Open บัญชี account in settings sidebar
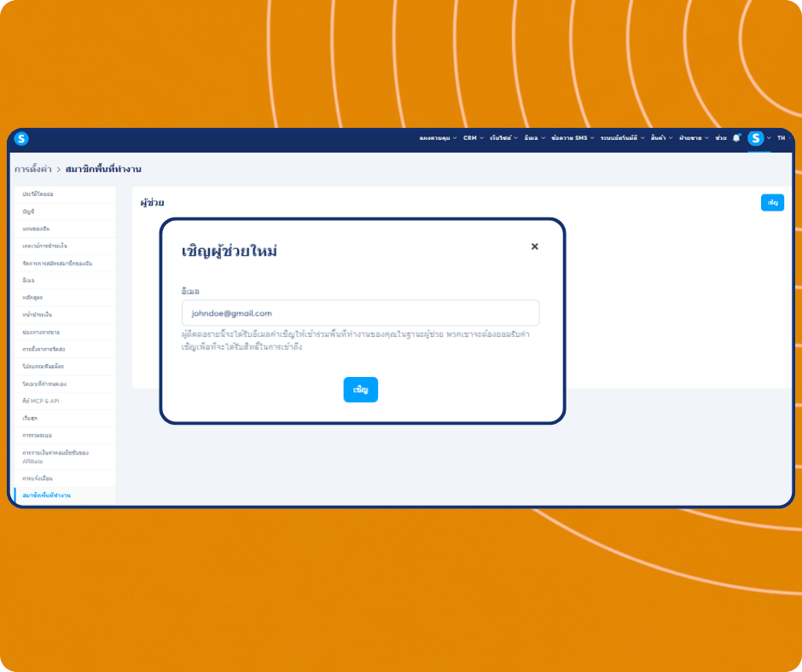Viewport: 802px width, 672px height. coord(64,211)
